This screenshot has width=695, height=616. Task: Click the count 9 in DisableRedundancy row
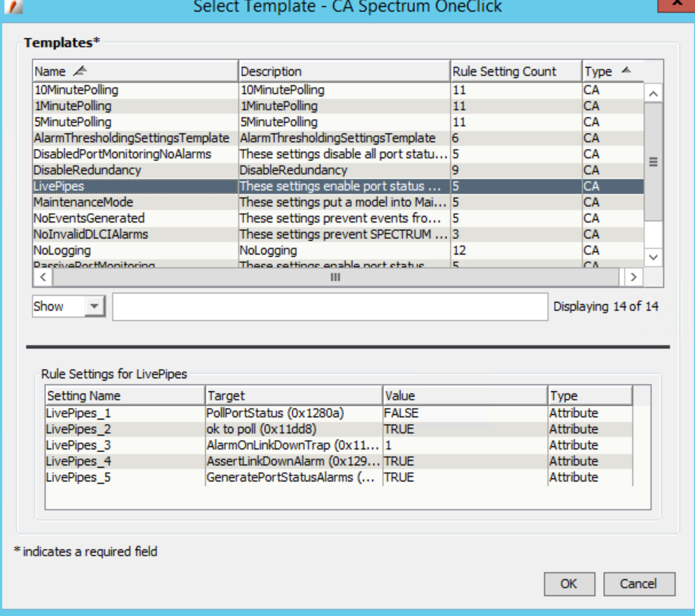tap(455, 170)
